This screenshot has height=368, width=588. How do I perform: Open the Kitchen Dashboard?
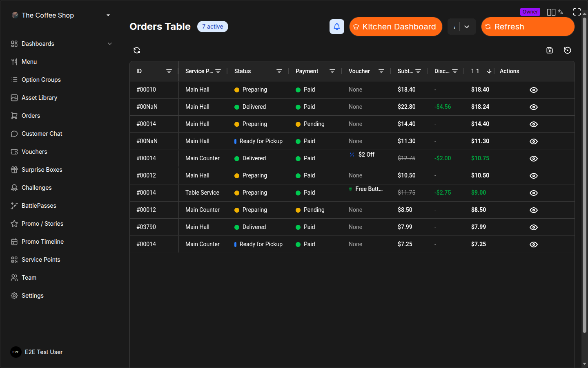395,26
